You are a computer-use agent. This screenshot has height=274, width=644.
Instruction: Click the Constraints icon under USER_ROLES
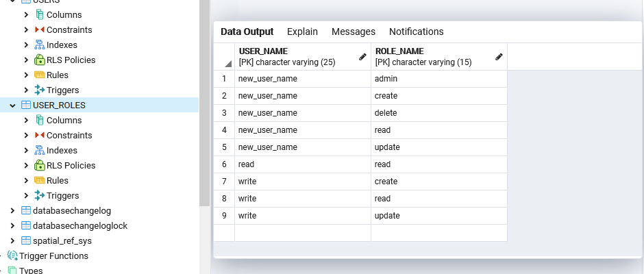click(40, 135)
